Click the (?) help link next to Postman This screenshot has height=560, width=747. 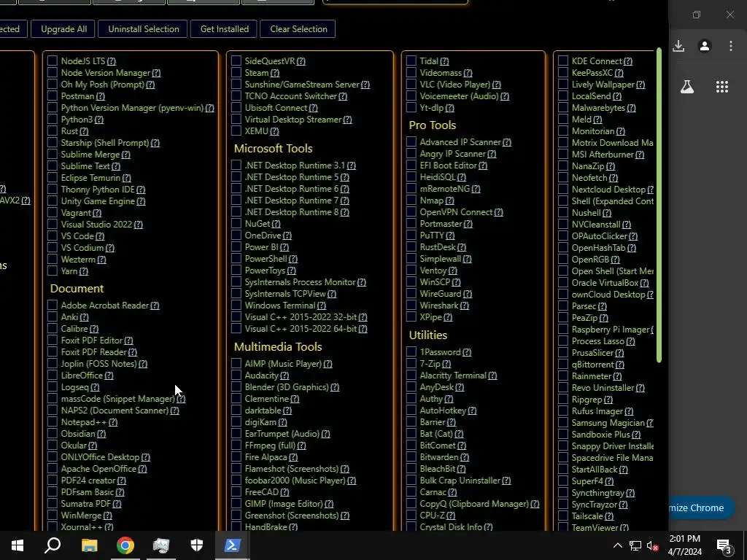[x=101, y=96]
